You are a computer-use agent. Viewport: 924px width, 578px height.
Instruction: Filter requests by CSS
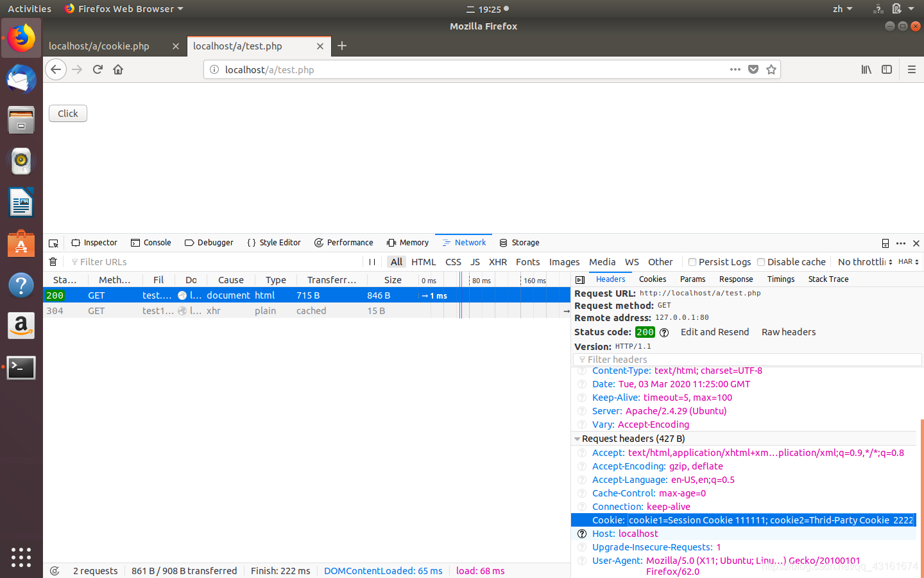coord(453,262)
